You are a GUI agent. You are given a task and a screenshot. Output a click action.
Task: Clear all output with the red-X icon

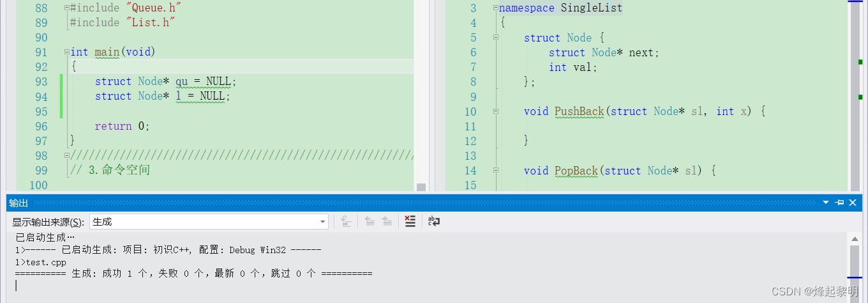coord(410,221)
